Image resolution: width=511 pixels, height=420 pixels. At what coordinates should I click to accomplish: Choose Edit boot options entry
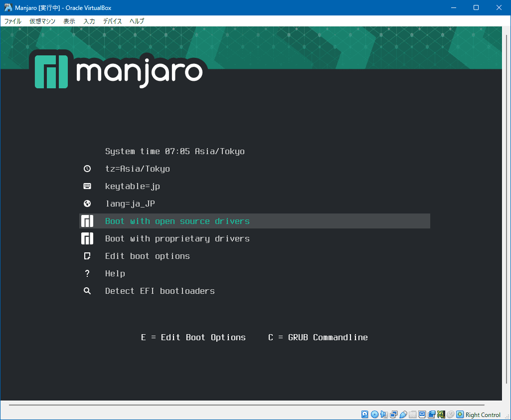coord(147,256)
